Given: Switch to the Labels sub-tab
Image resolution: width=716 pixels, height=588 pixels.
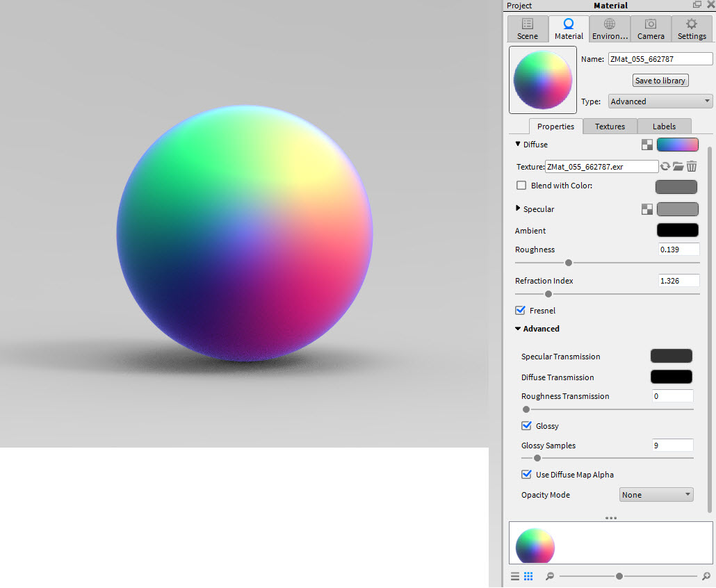Looking at the screenshot, I should [x=664, y=126].
